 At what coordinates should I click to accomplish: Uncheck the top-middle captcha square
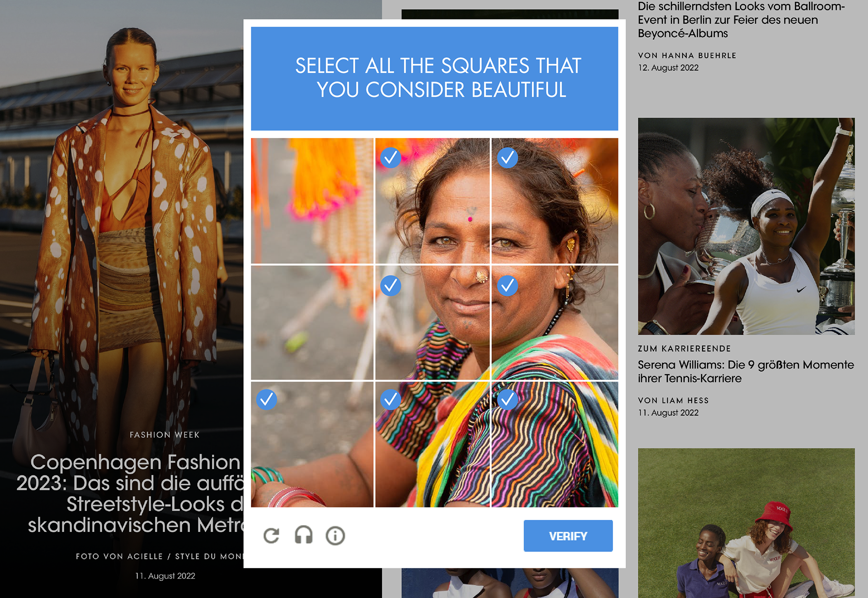[x=432, y=200]
